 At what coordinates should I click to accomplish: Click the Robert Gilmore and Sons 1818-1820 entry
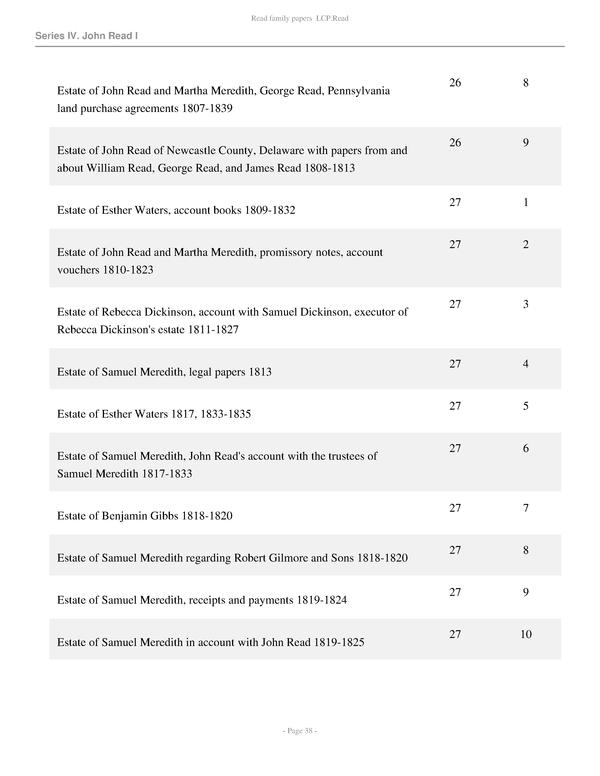click(232, 557)
